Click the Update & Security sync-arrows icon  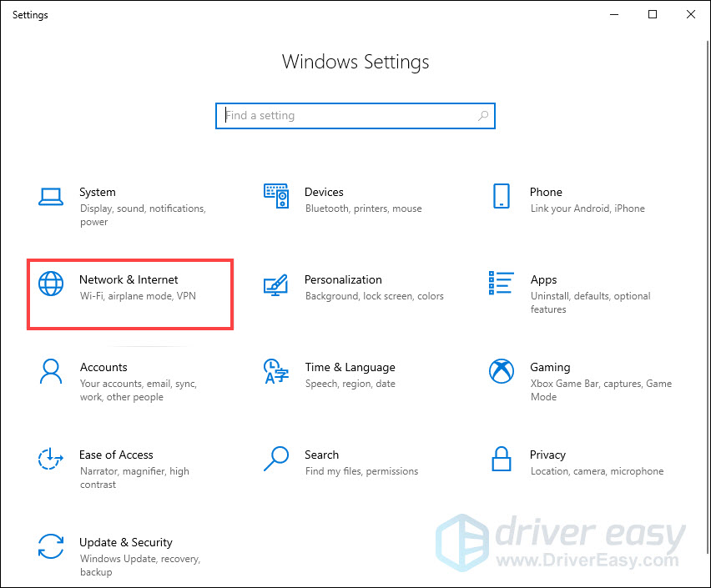tap(51, 547)
